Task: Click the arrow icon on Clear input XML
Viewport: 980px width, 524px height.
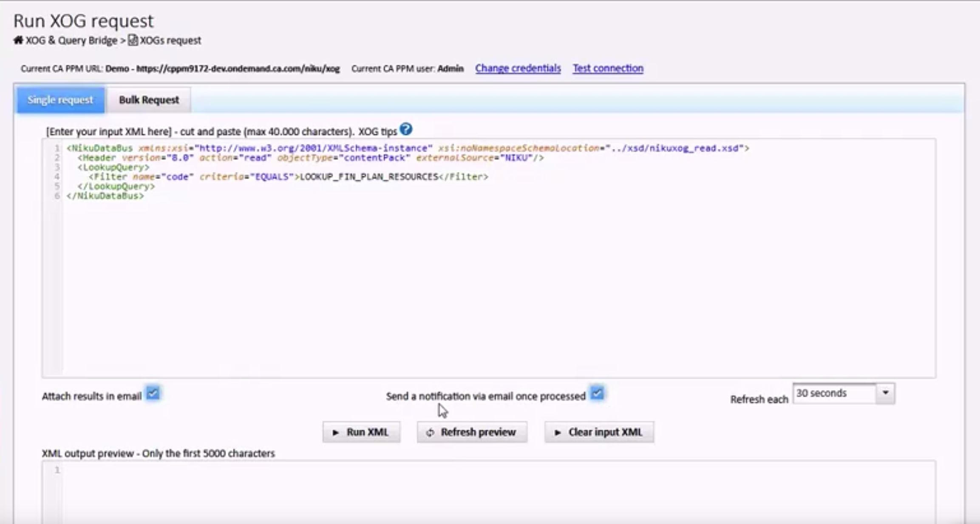Action: [x=558, y=433]
